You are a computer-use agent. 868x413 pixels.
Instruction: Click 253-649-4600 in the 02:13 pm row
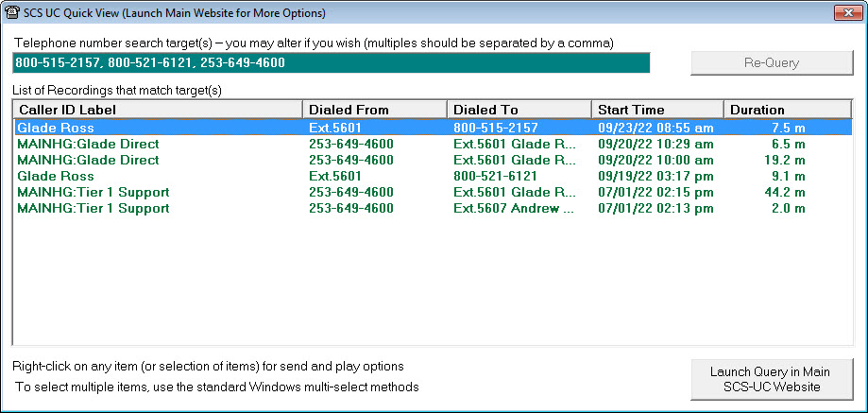click(351, 208)
